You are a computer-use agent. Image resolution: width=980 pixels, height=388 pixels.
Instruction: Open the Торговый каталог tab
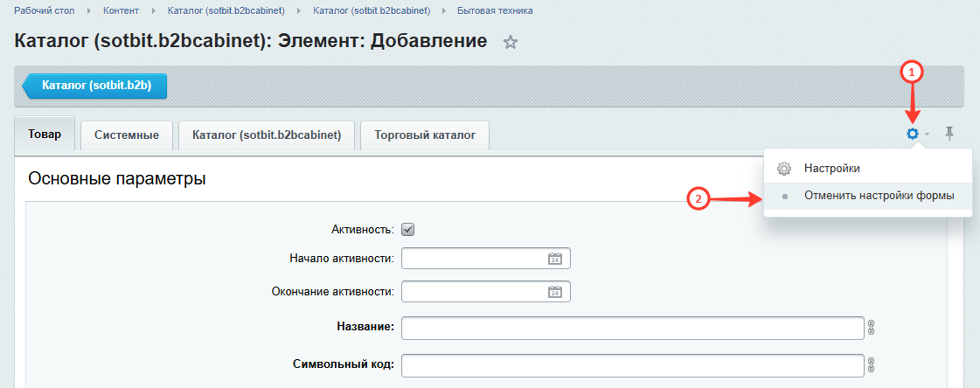pyautogui.click(x=425, y=135)
